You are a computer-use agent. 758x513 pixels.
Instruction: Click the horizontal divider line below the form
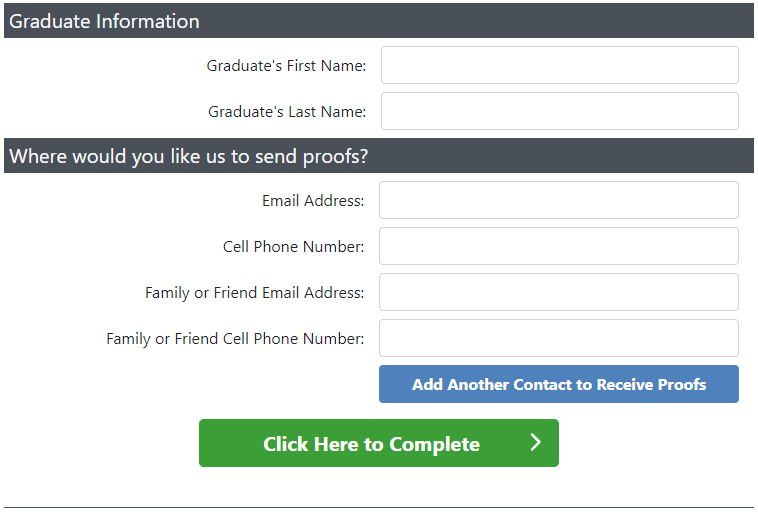(x=379, y=507)
